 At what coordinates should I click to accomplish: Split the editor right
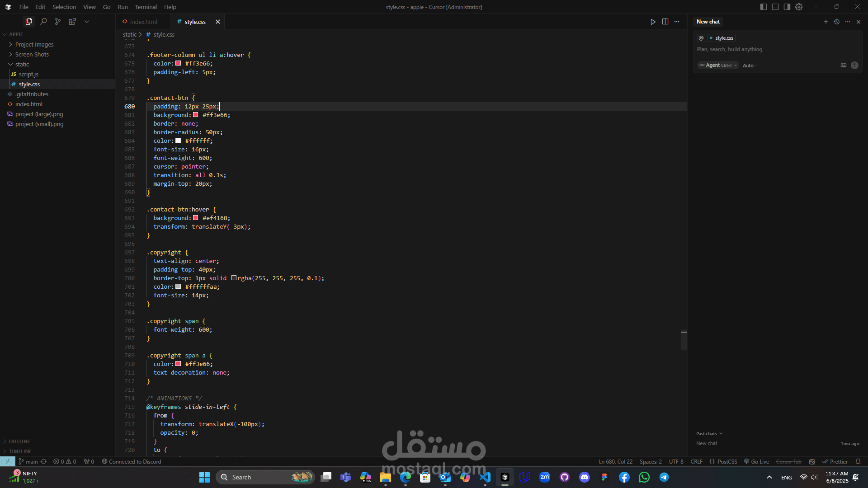pos(665,22)
